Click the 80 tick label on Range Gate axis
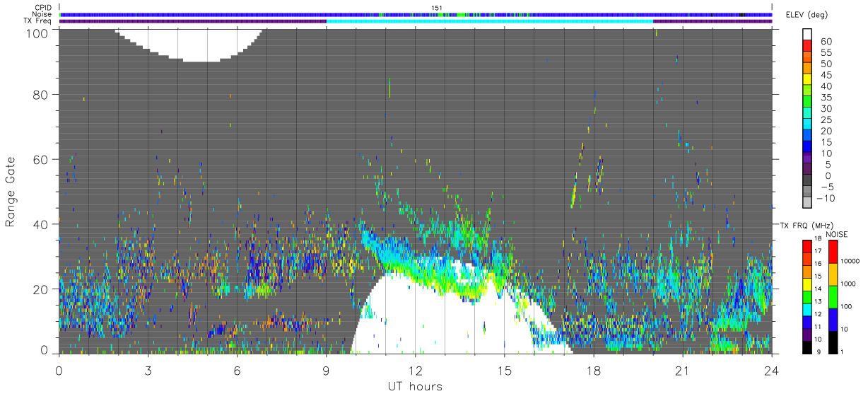Image resolution: width=868 pixels, height=401 pixels. click(x=40, y=95)
